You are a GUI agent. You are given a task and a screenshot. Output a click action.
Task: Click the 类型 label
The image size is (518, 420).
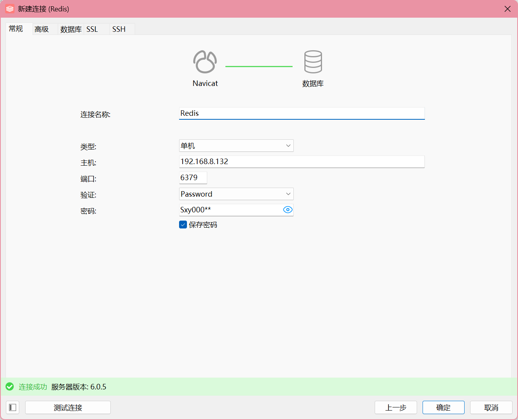(x=88, y=147)
